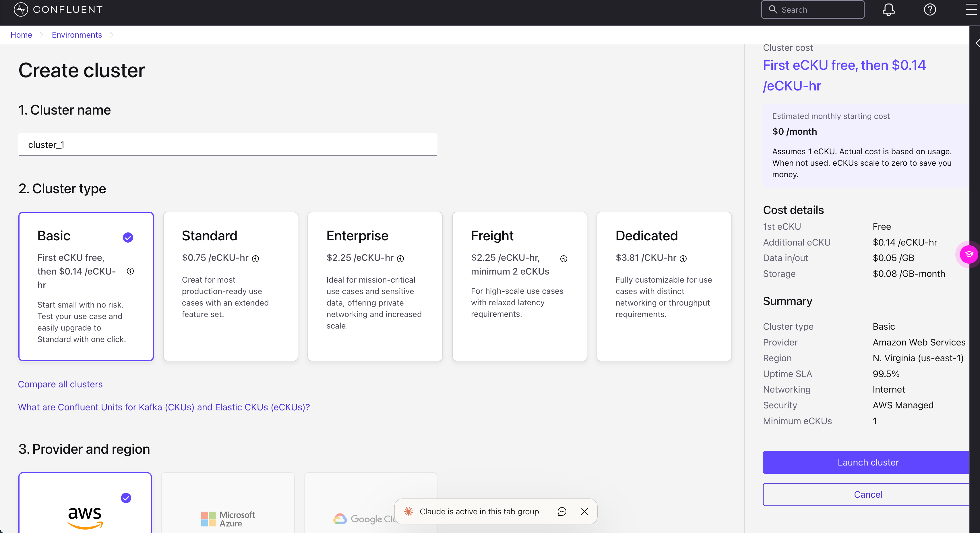This screenshot has width=980, height=533.
Task: Click the Launch cluster button
Action: [x=868, y=462]
